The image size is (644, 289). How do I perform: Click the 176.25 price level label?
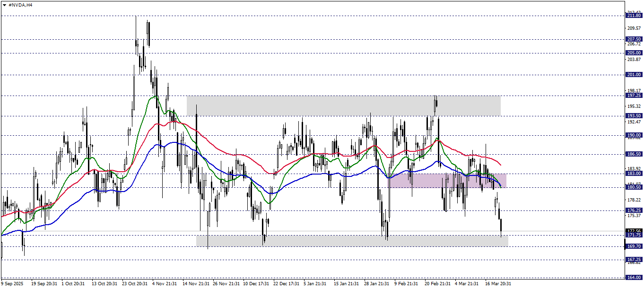pos(634,210)
